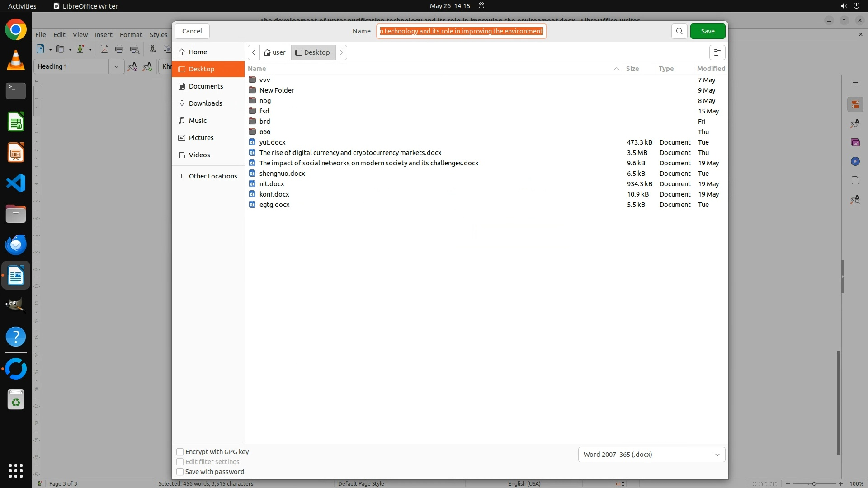The height and width of the screenshot is (488, 868).
Task: Enable Encrypt with GPG key
Action: click(x=180, y=452)
